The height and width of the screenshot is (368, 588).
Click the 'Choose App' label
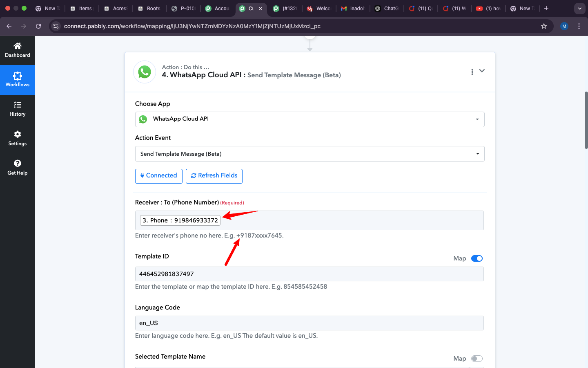153,104
